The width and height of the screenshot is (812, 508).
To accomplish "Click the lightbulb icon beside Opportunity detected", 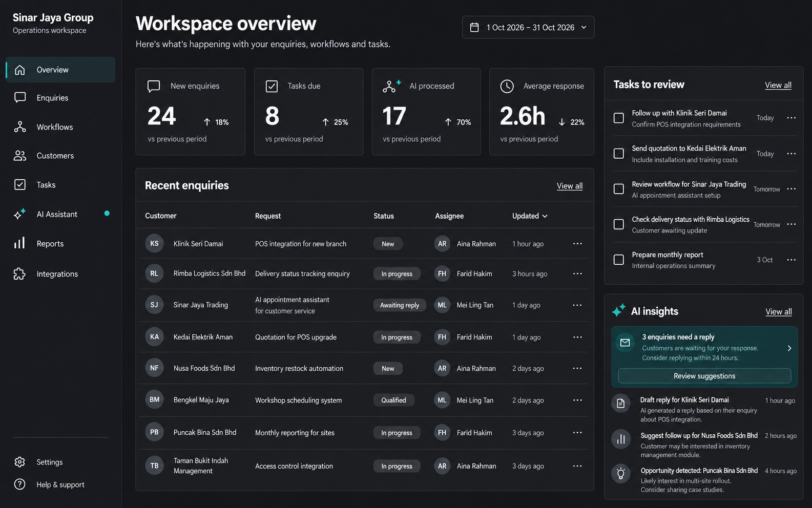I will pos(621,474).
